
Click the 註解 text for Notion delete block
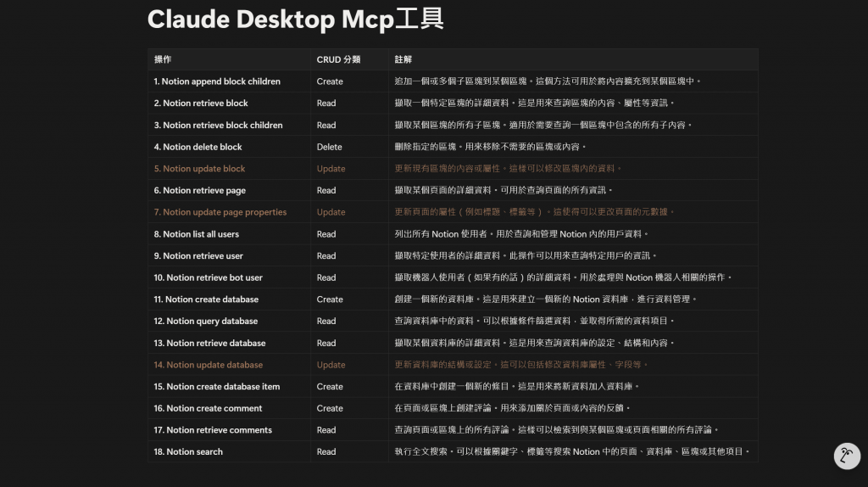[x=490, y=147]
